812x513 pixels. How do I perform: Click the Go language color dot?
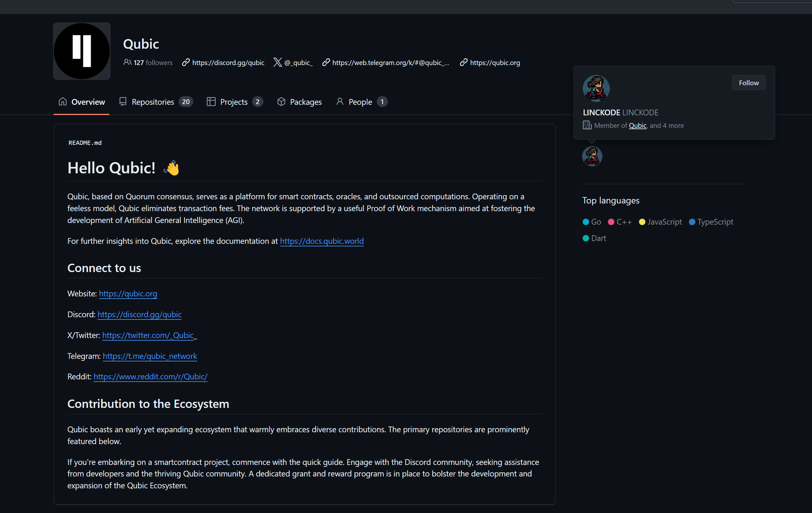point(586,222)
